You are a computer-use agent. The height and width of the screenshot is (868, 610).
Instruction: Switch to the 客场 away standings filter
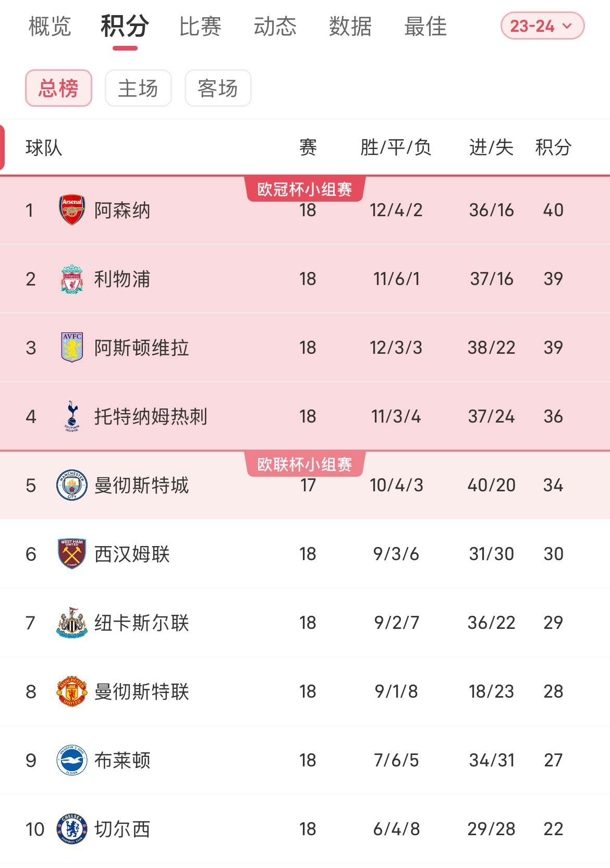click(218, 88)
